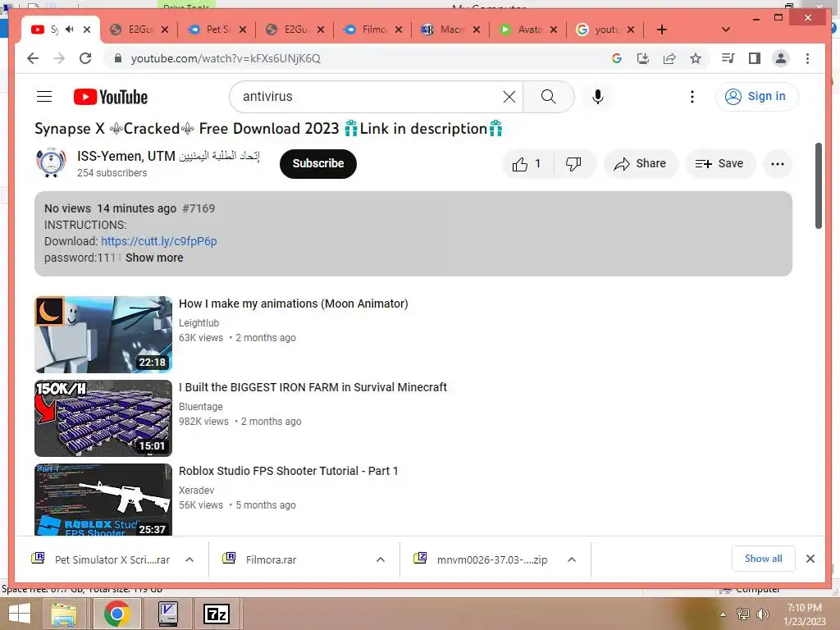Open more actions ellipsis beside Save
The width and height of the screenshot is (840, 630).
click(778, 164)
